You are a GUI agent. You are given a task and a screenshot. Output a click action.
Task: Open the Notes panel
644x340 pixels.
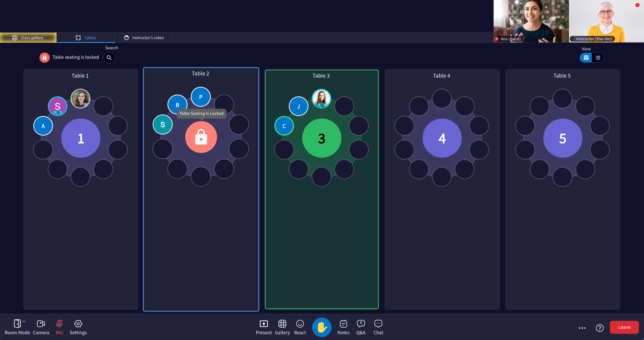343,327
